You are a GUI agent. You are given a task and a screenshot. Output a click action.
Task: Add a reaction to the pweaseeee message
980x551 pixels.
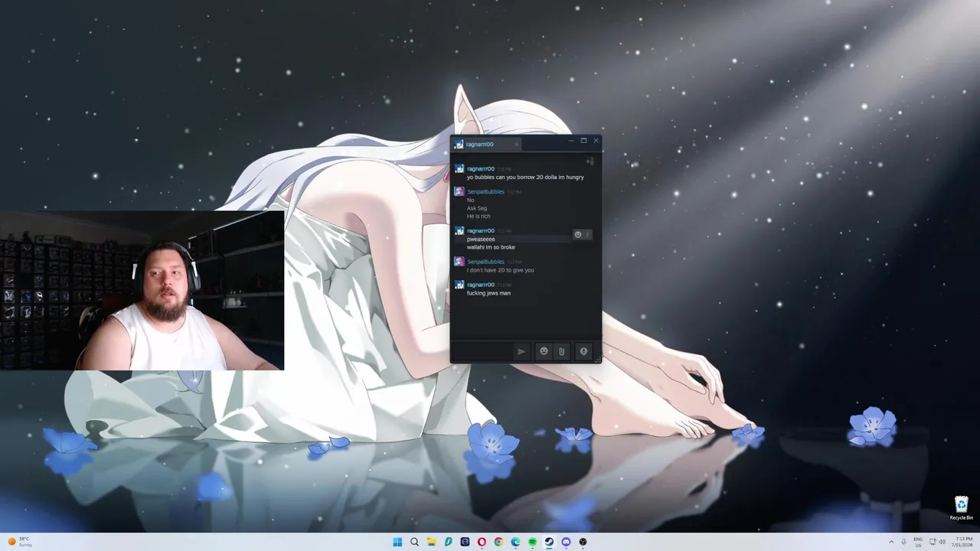pyautogui.click(x=578, y=234)
